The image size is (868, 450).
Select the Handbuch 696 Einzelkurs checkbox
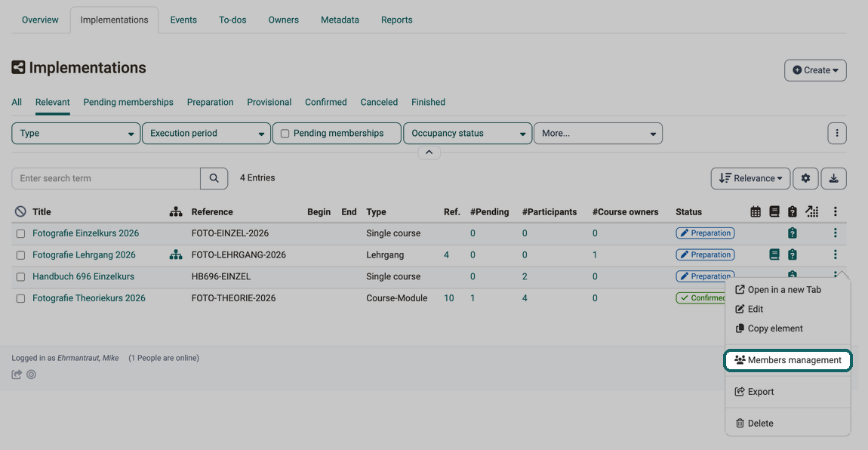click(x=20, y=277)
